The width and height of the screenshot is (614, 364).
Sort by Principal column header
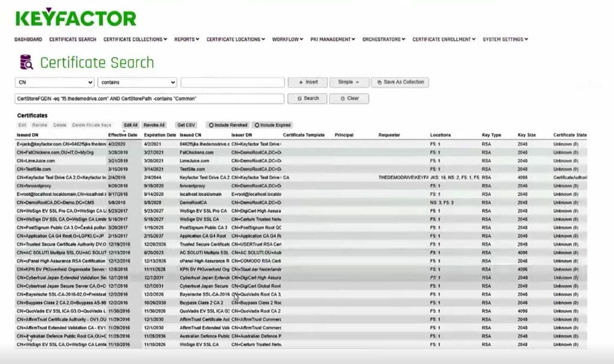tap(344, 135)
